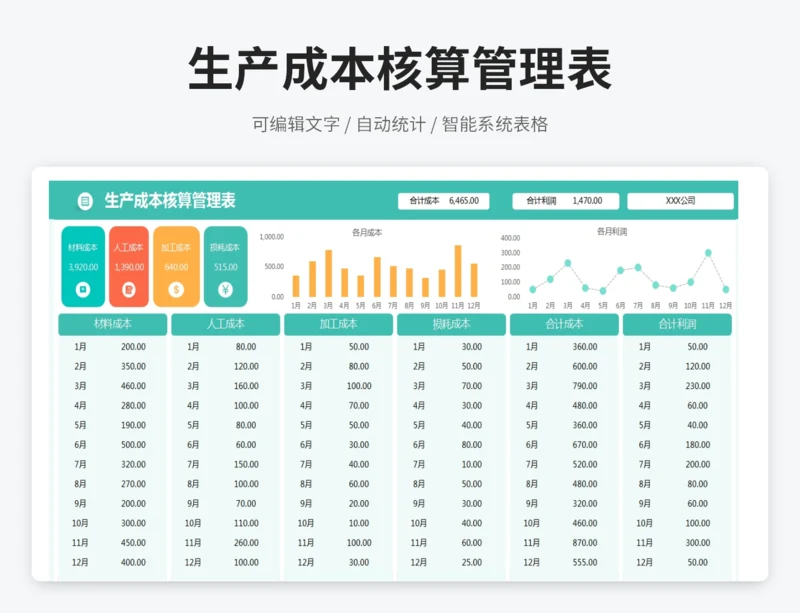Viewport: 800px width, 613px height.
Task: Click the 各月成本 bar chart title
Action: point(367,233)
